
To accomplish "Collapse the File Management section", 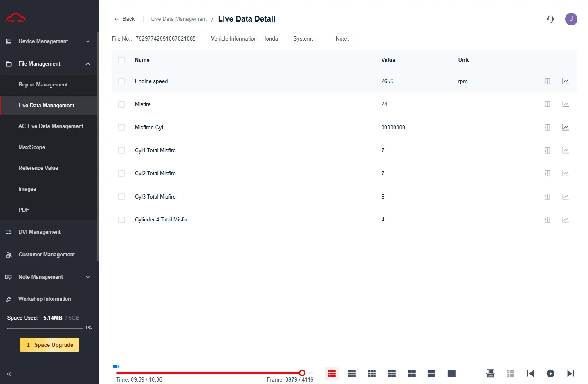I will [48, 64].
